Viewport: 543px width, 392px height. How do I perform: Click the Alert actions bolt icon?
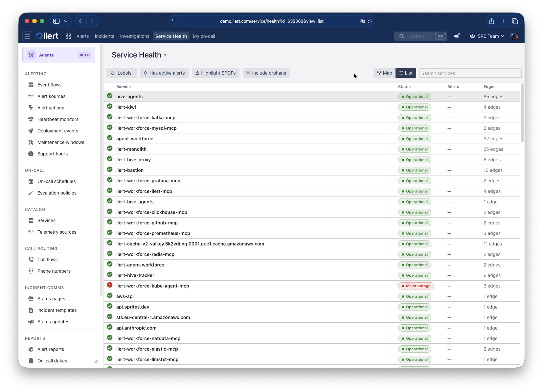pos(31,108)
